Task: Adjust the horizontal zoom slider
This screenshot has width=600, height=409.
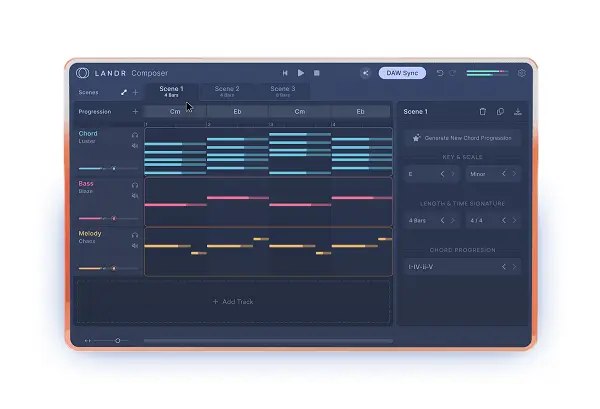Action: [x=111, y=341]
